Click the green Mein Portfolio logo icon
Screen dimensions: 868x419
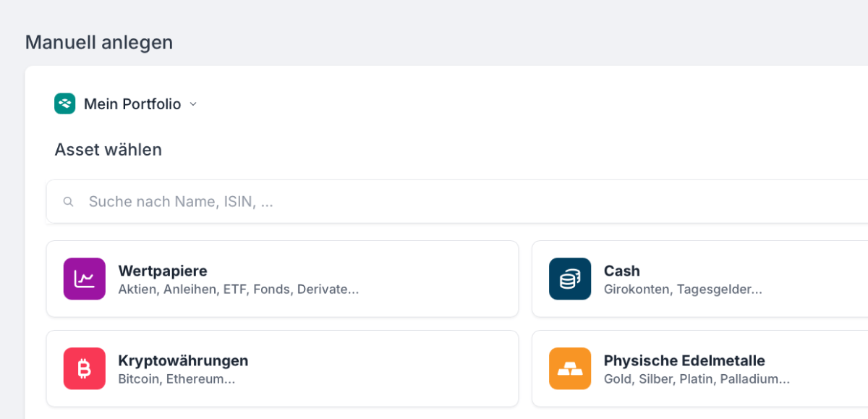coord(65,103)
